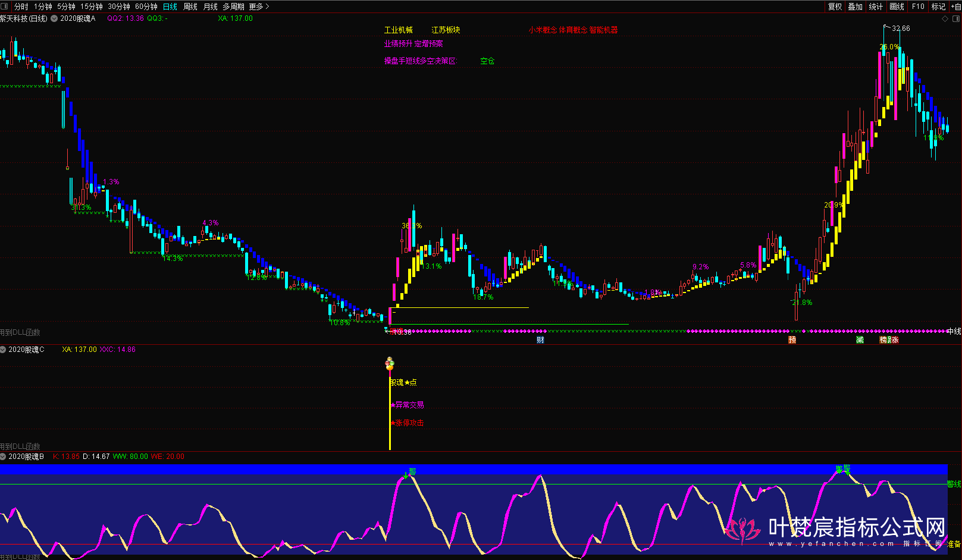Click the WE: 20.00 value
The height and width of the screenshot is (560, 962).
tap(168, 457)
